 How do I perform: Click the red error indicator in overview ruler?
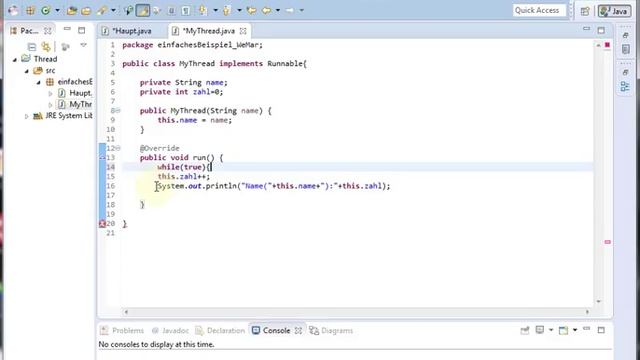tap(607, 45)
